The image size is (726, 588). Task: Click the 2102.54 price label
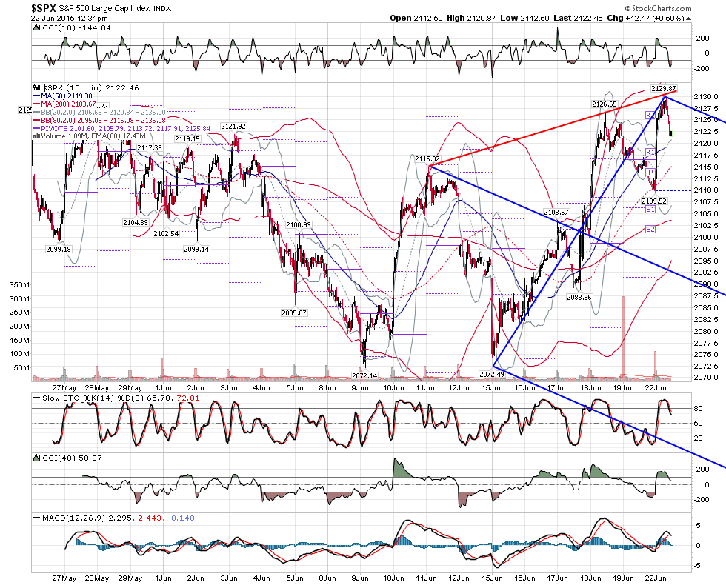click(166, 234)
